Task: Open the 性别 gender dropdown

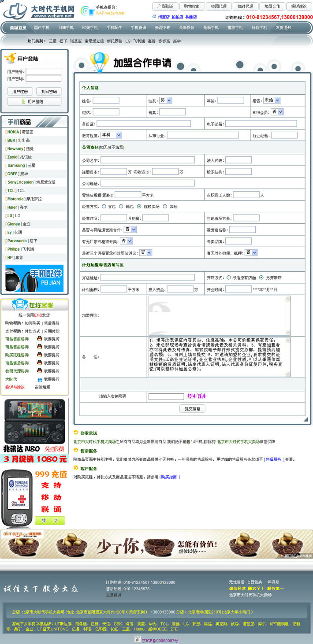Action: click(166, 100)
